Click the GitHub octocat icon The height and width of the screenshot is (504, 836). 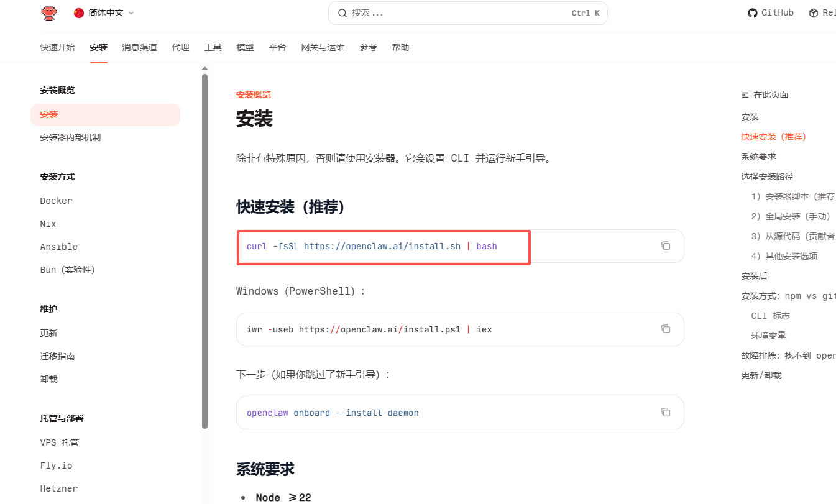point(753,13)
